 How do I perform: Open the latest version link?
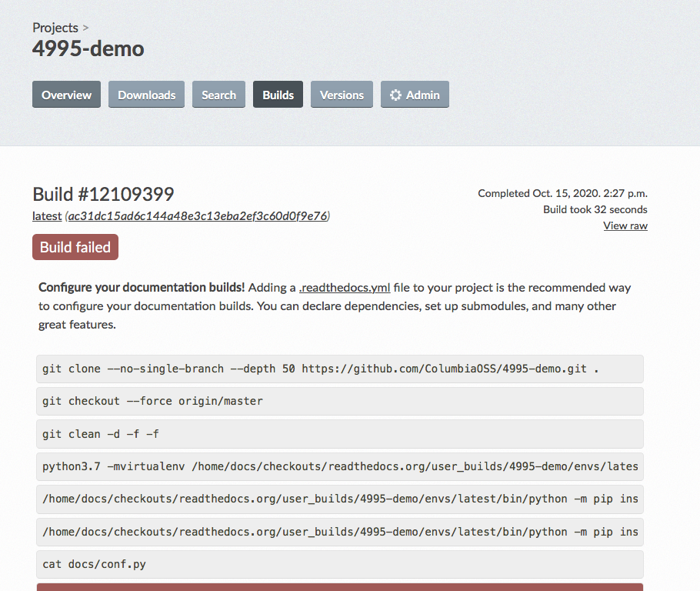[47, 215]
